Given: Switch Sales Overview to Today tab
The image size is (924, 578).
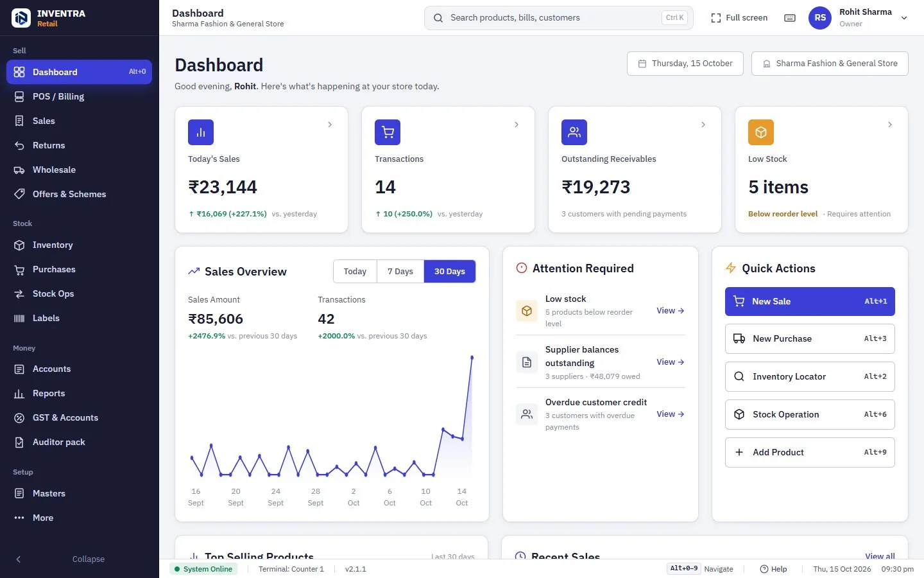Looking at the screenshot, I should (355, 272).
